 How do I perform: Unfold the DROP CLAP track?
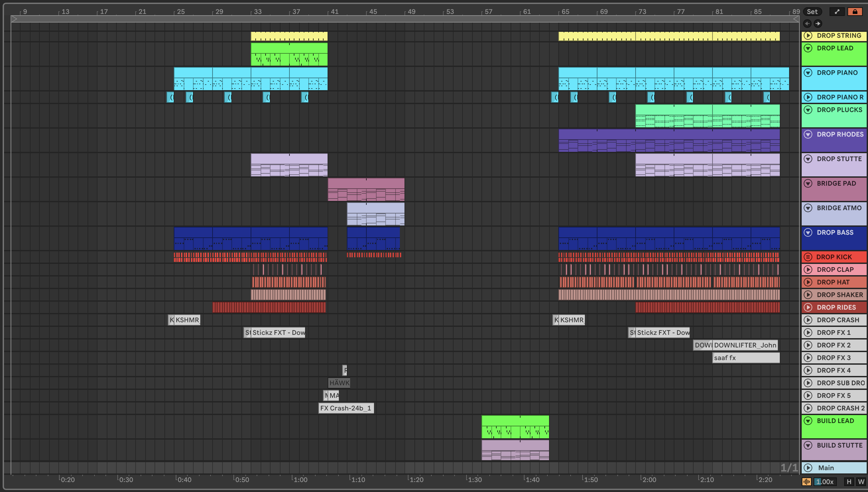(808, 270)
